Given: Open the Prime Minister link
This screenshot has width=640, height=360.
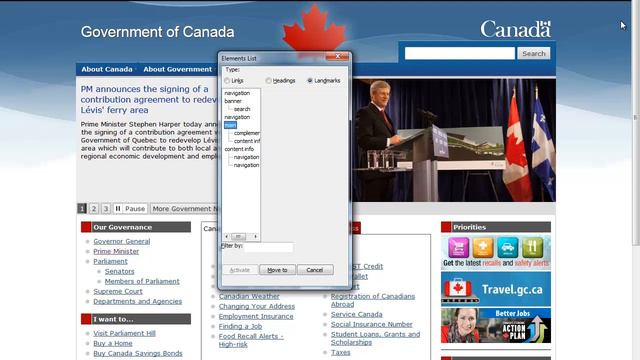Looking at the screenshot, I should [x=116, y=251].
